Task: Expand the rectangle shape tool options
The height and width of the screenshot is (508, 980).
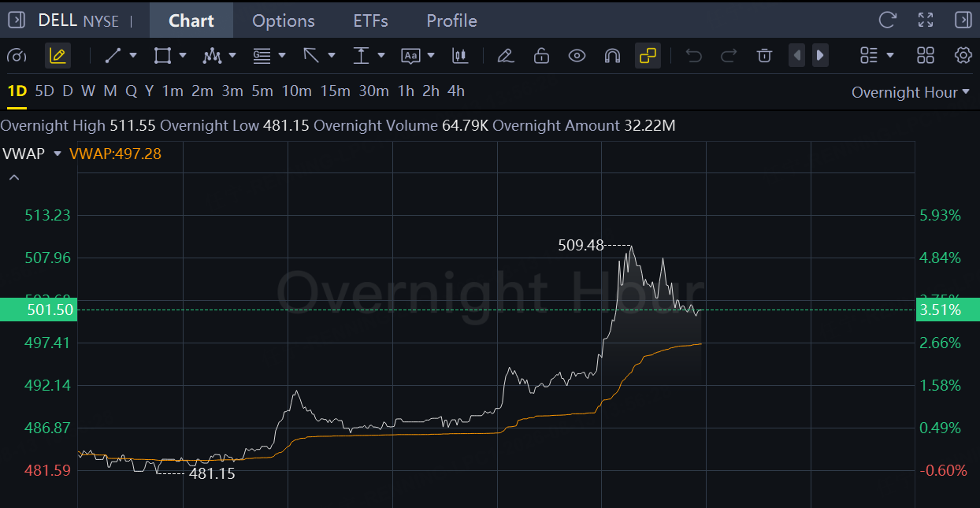Action: [183, 56]
